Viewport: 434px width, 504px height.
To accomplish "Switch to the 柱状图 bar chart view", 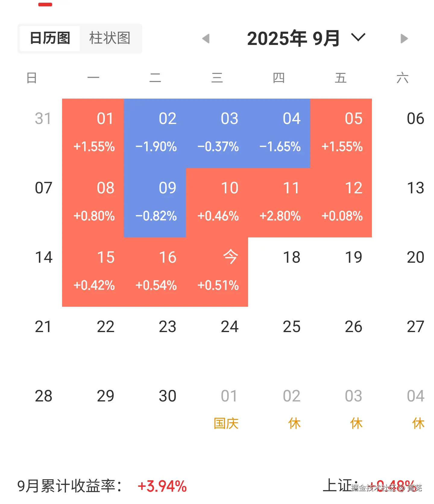I will tap(110, 38).
